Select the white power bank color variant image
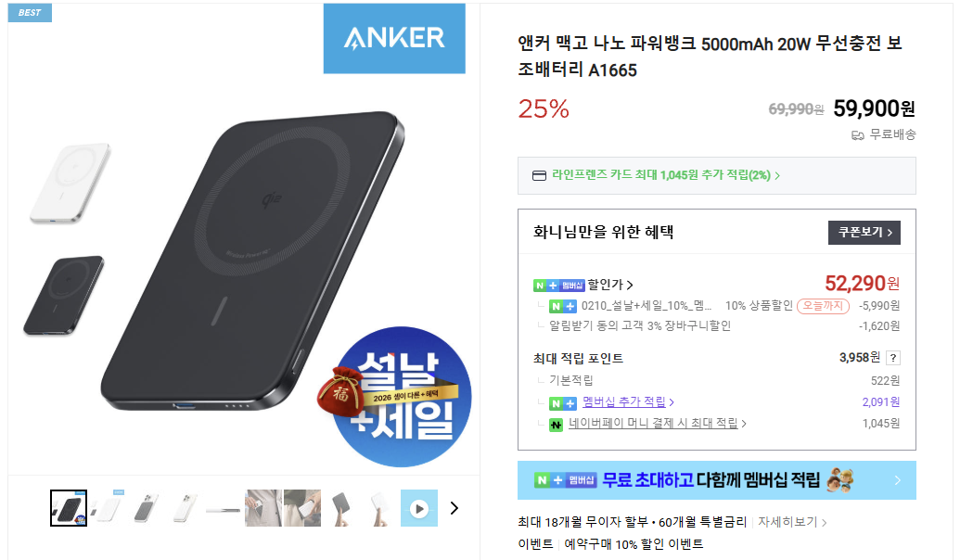Viewport: 973px width, 560px height. point(70,183)
